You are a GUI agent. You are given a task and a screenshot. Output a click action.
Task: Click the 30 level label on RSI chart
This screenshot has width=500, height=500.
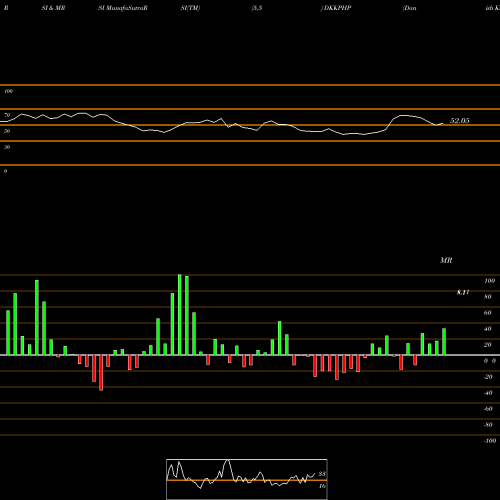click(x=7, y=147)
